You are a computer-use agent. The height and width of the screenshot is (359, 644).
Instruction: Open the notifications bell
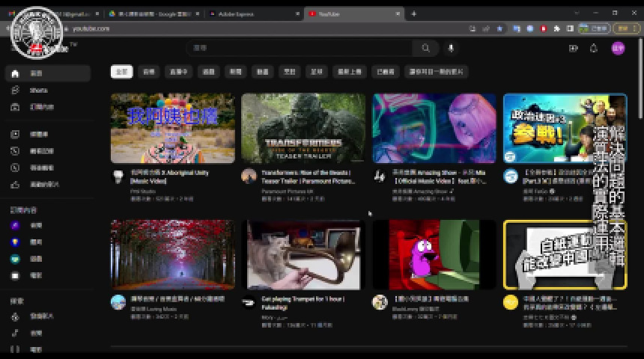pos(594,48)
